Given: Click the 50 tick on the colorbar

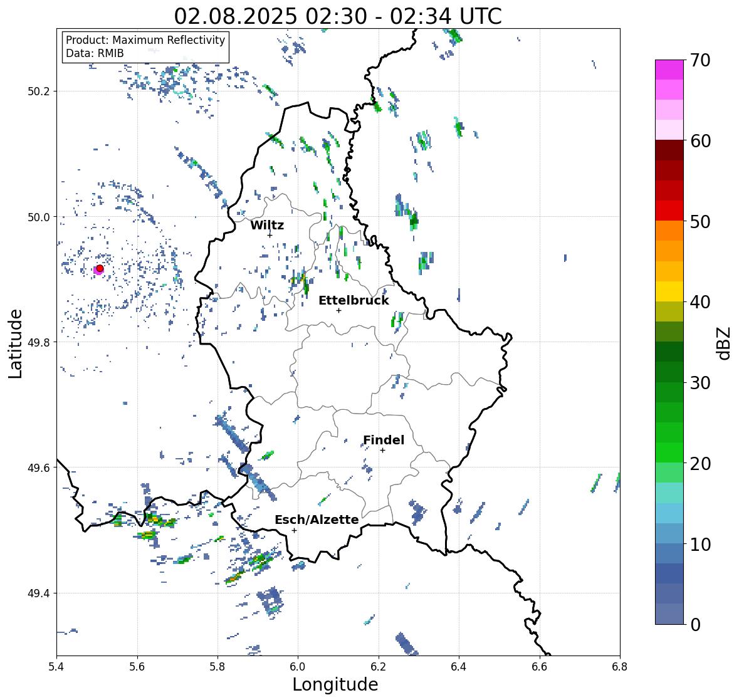Looking at the screenshot, I should click(x=700, y=221).
